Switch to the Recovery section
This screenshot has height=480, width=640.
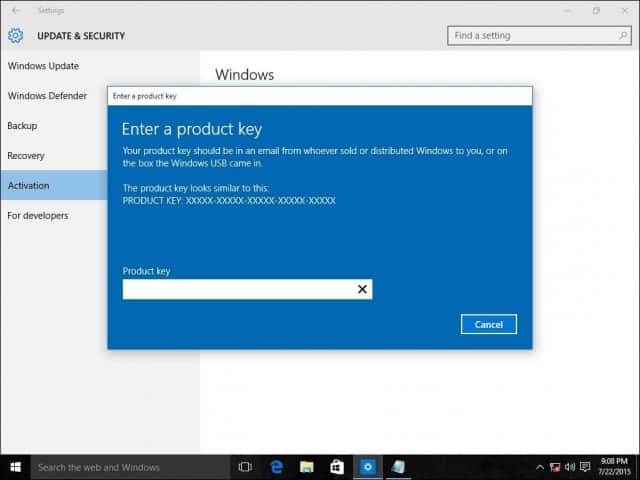(x=26, y=156)
